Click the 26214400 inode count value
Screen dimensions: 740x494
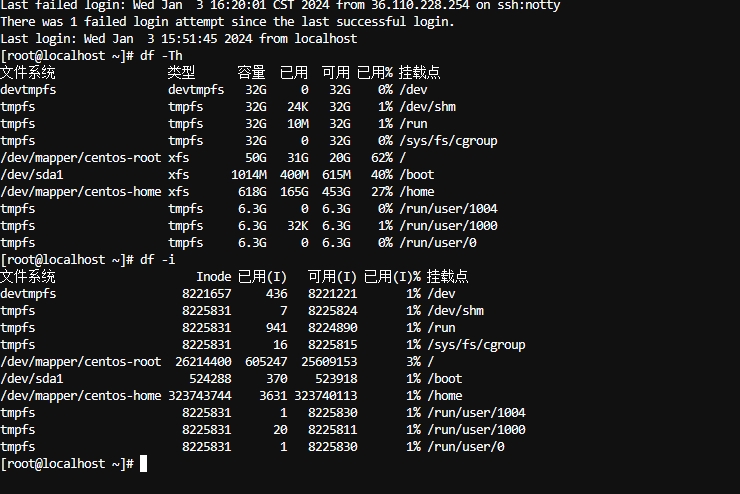pos(203,361)
